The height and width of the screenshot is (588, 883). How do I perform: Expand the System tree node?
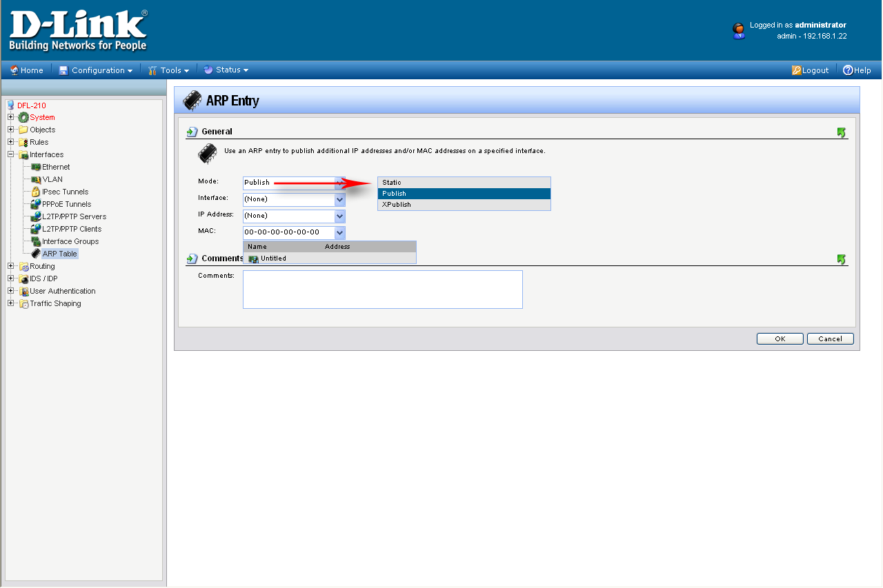pyautogui.click(x=10, y=117)
